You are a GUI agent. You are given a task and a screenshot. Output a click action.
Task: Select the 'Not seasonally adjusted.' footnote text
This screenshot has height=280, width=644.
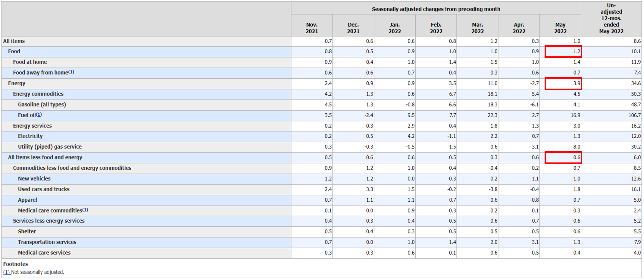click(38, 272)
